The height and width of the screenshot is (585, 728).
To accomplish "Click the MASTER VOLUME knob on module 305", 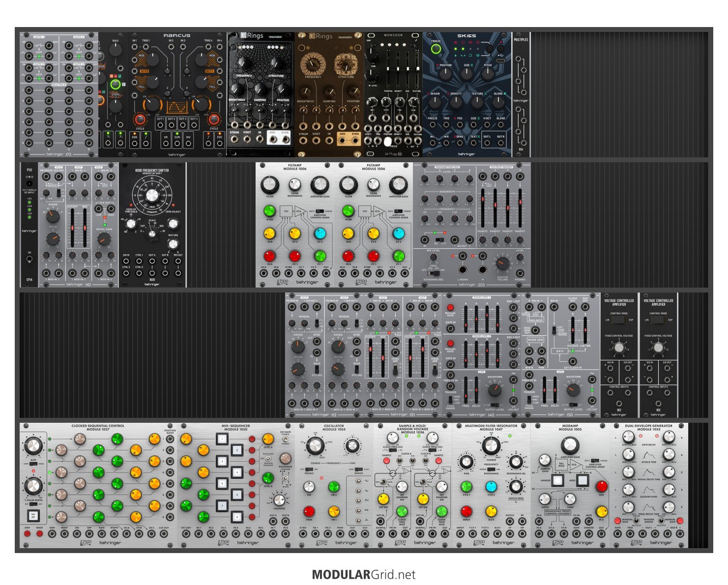I will (502, 263).
